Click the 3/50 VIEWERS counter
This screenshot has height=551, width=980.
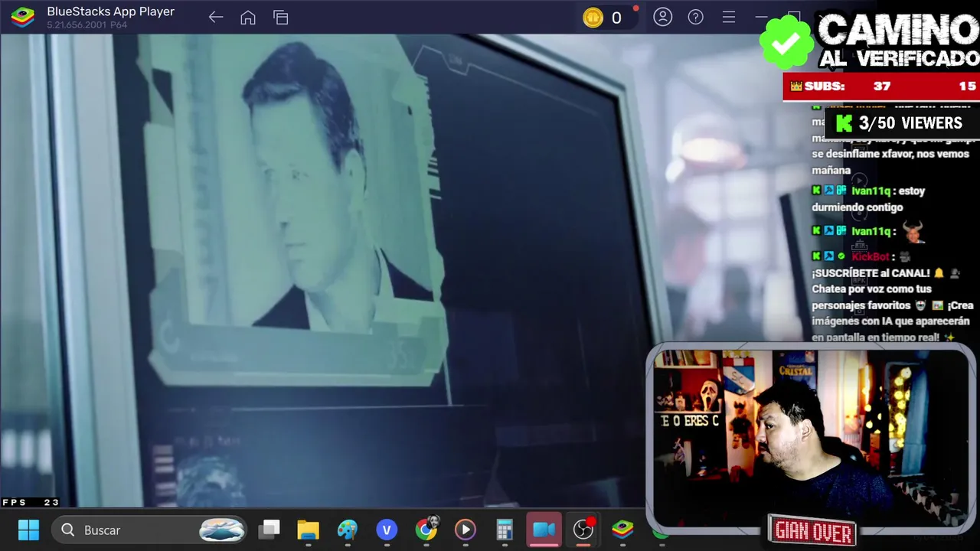click(x=900, y=122)
